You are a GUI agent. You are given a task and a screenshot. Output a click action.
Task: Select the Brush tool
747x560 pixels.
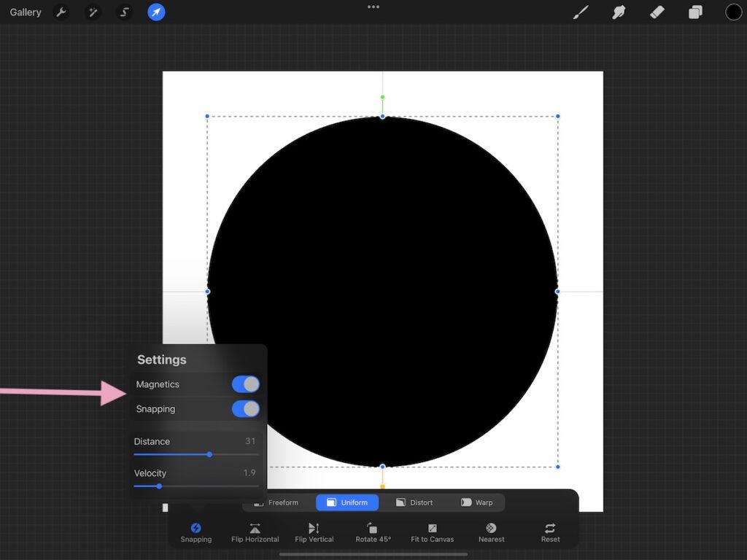pyautogui.click(x=581, y=12)
